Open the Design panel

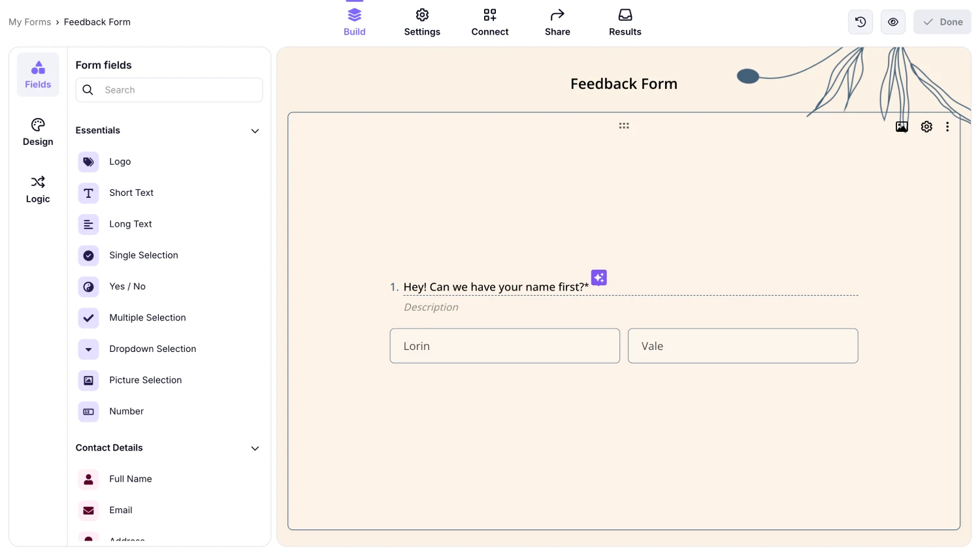37,131
